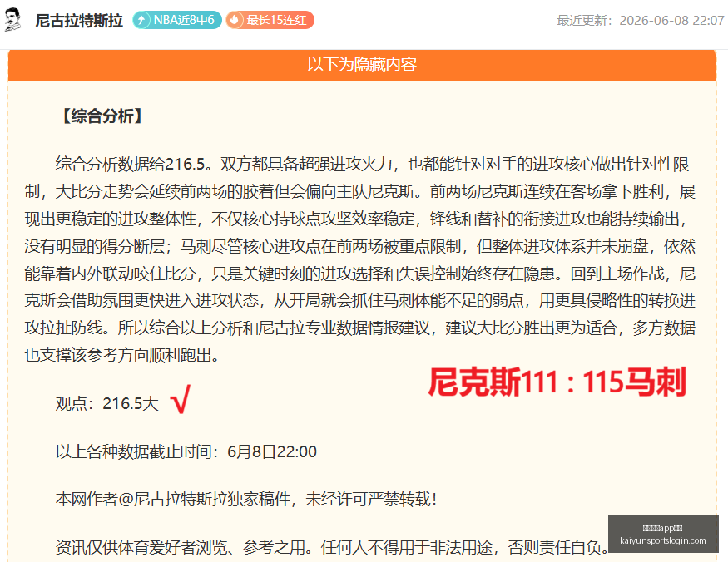
Task: Select the NBA近8中6 badge
Action: [177, 20]
